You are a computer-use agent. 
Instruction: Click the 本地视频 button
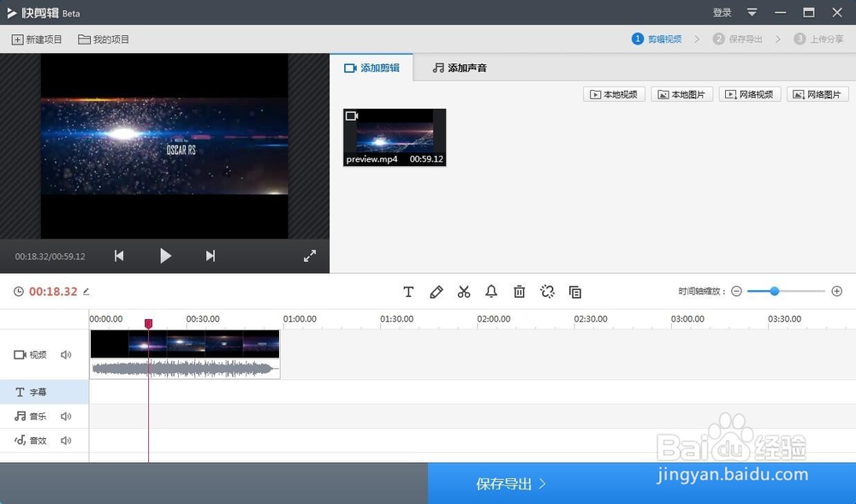pyautogui.click(x=614, y=94)
